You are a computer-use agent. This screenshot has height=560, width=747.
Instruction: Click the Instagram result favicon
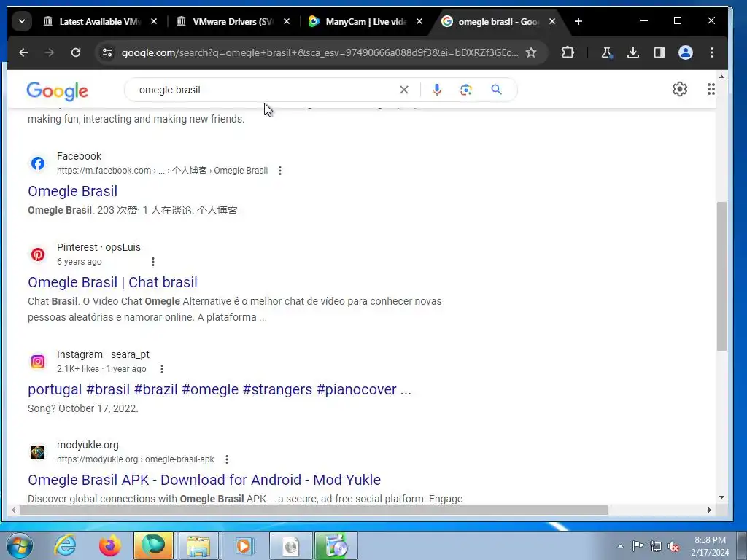[38, 362]
